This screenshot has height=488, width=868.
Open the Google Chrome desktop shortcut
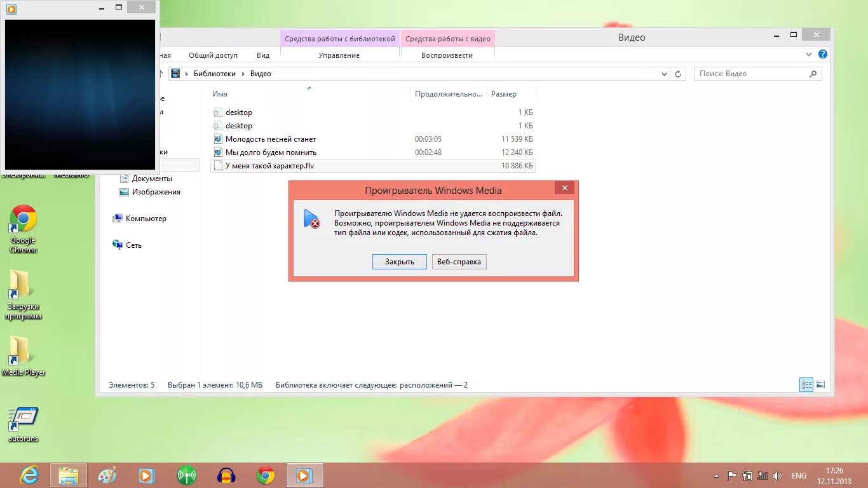tap(24, 229)
